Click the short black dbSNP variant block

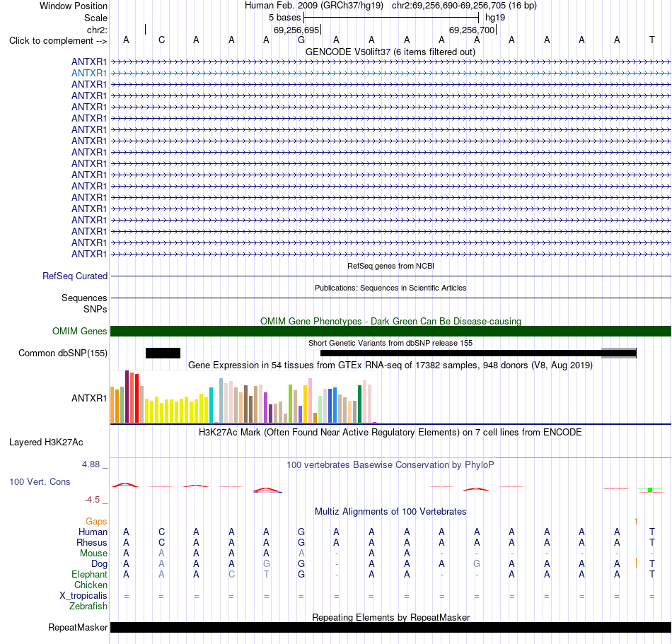click(163, 353)
